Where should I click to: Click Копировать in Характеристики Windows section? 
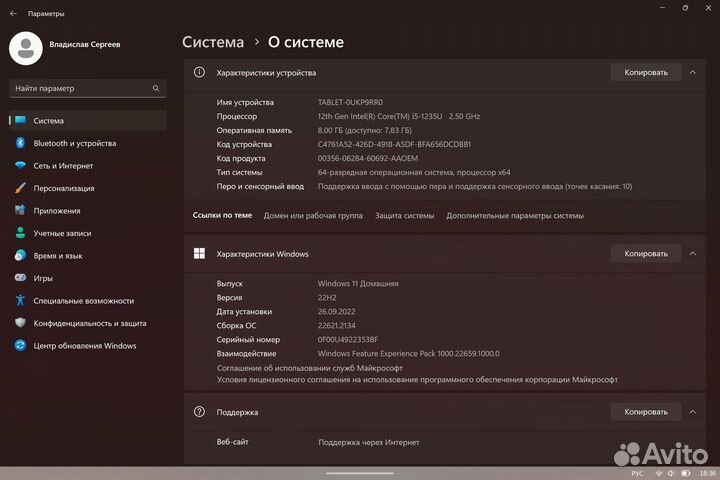point(646,254)
